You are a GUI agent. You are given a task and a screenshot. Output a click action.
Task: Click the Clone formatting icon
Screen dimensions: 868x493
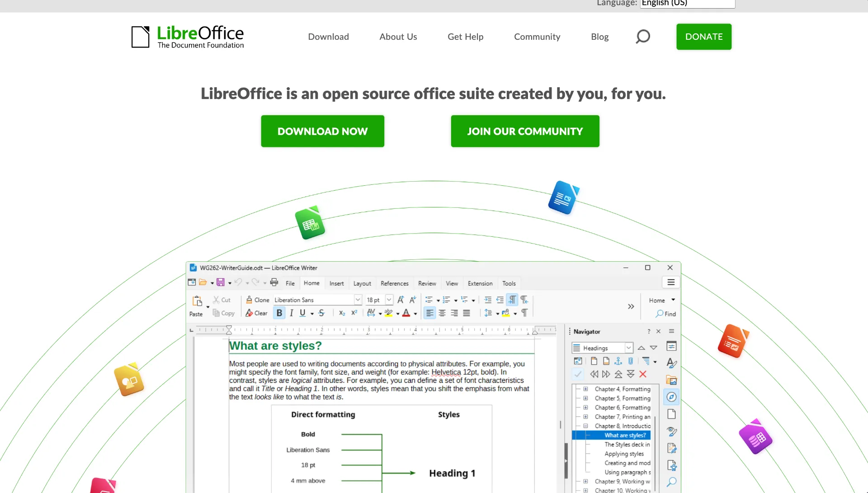(x=249, y=300)
